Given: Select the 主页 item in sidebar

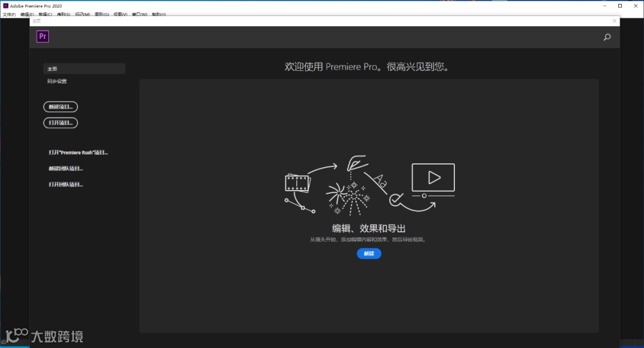Looking at the screenshot, I should click(x=84, y=69).
